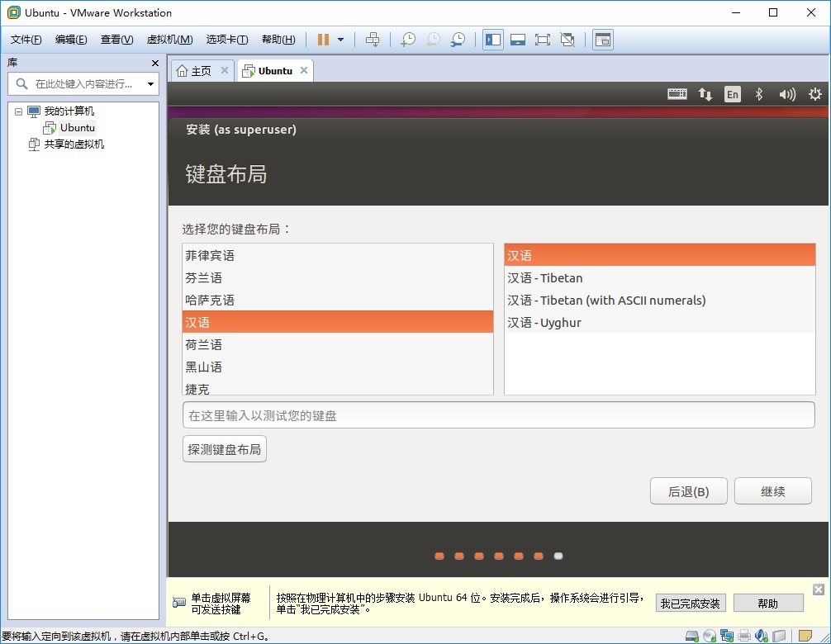Click the printer status bar icon
This screenshot has width=831, height=644.
[x=744, y=636]
